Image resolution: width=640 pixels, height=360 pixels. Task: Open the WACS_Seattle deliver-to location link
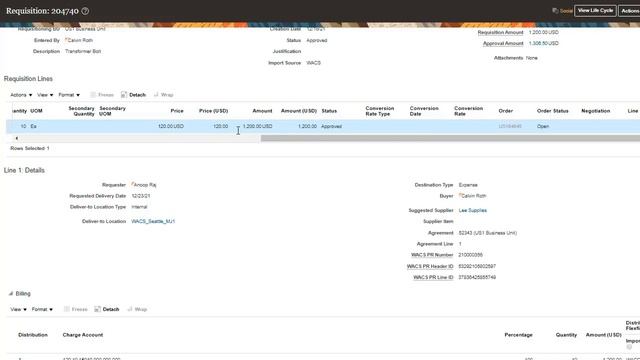pos(153,221)
